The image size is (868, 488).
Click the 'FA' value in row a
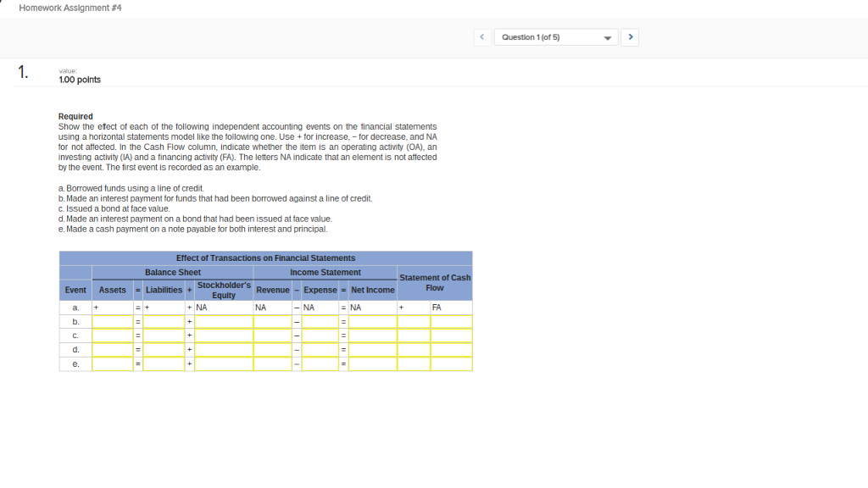point(437,307)
